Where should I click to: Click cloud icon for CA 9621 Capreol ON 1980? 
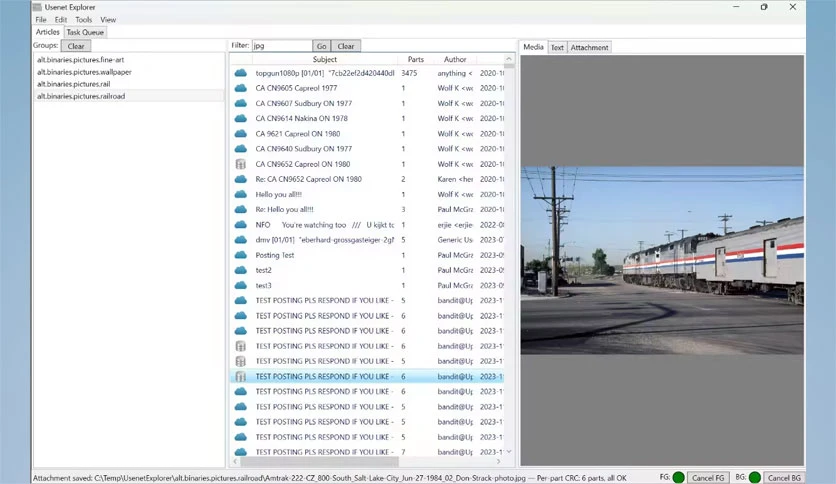click(x=241, y=134)
